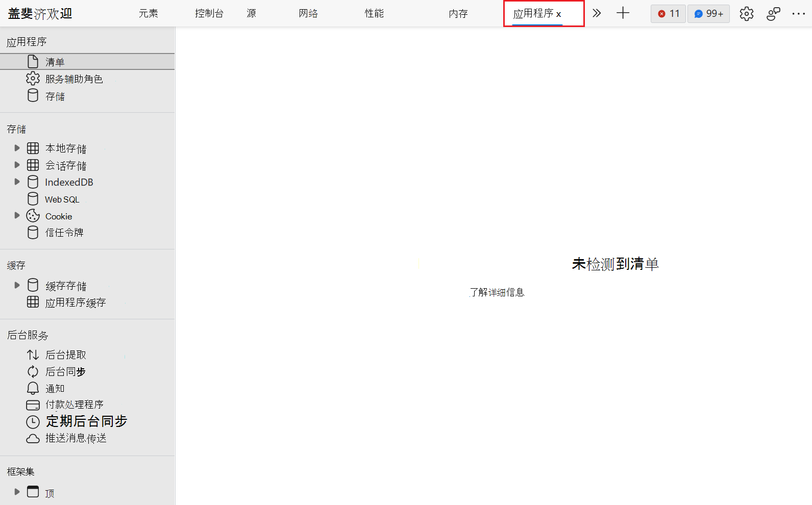This screenshot has width=812, height=505.
Task: Click the 应用程序缓存 grid icon
Action: 33,301
